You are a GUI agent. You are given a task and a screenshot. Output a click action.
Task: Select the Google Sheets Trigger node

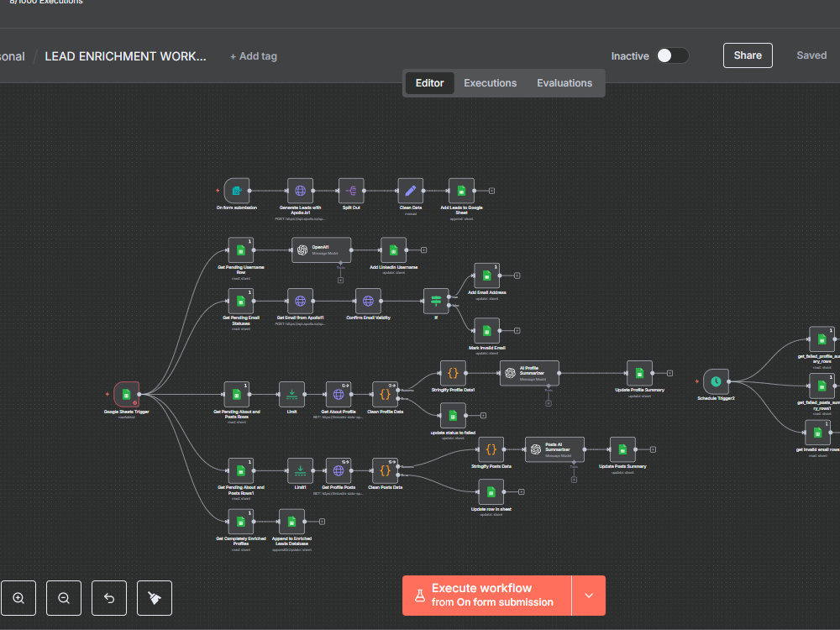pos(127,395)
